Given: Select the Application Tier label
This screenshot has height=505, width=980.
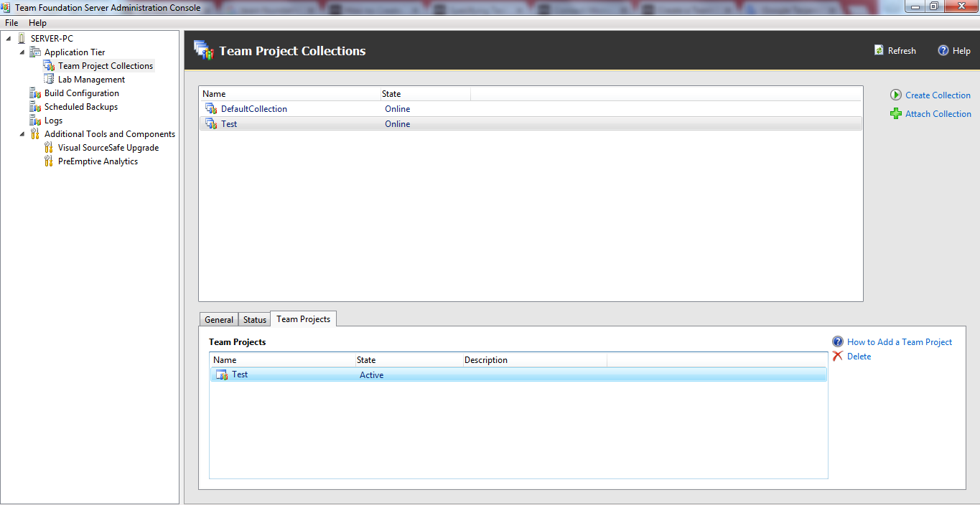Looking at the screenshot, I should (x=75, y=52).
